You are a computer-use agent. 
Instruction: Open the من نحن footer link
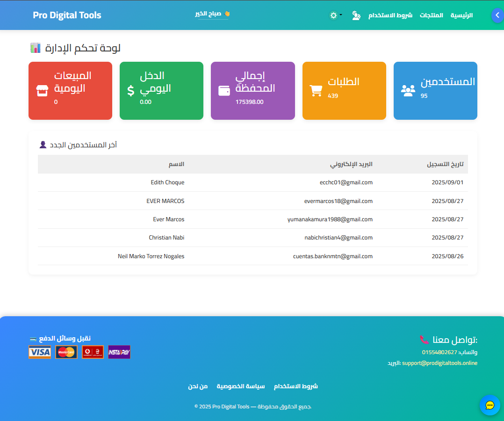coord(198,386)
